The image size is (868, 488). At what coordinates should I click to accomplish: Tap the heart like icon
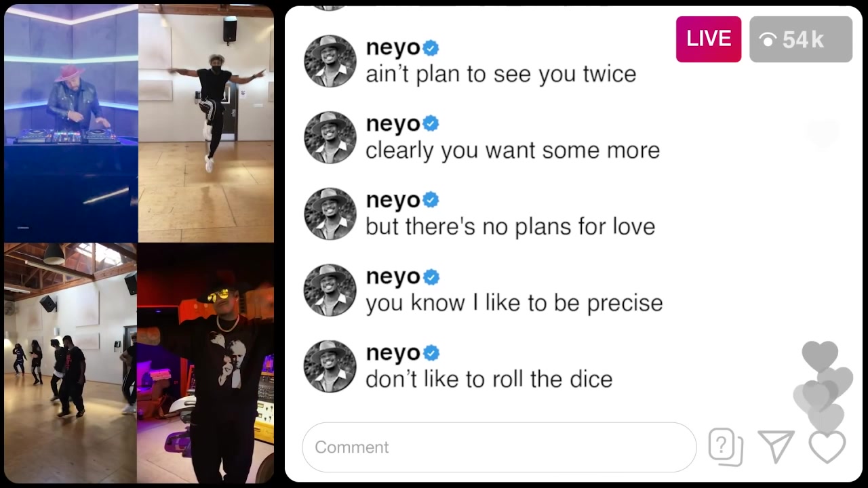827,447
